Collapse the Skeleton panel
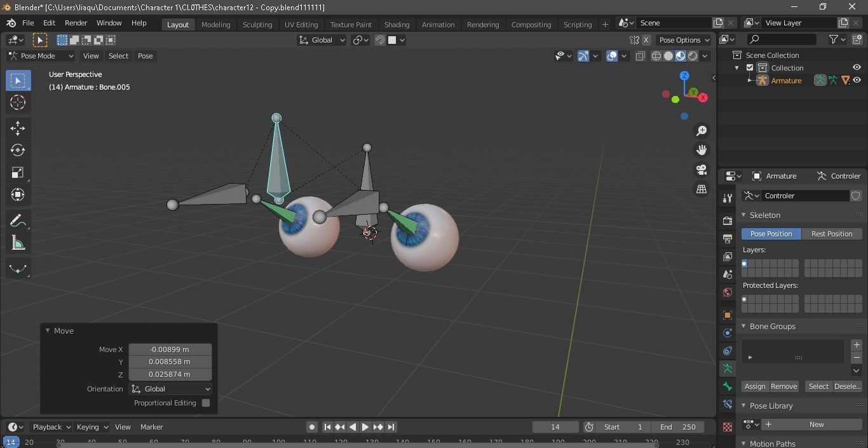868x448 pixels. 744,215
